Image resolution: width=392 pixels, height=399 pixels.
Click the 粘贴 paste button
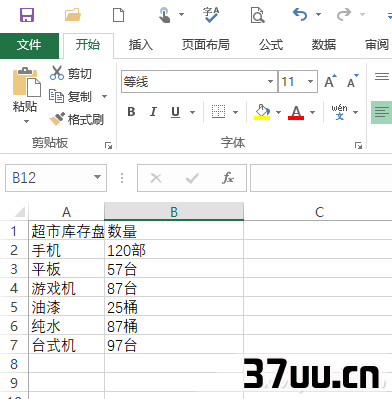pyautogui.click(x=26, y=94)
